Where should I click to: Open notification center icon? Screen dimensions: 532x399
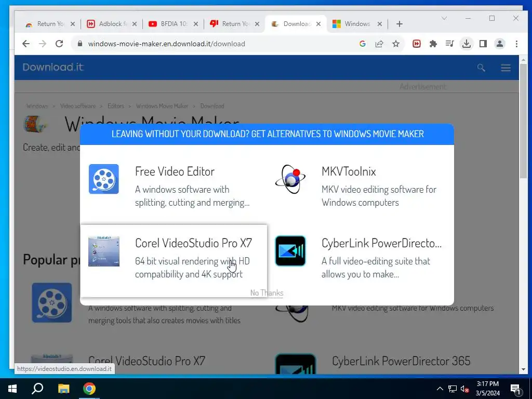point(515,390)
